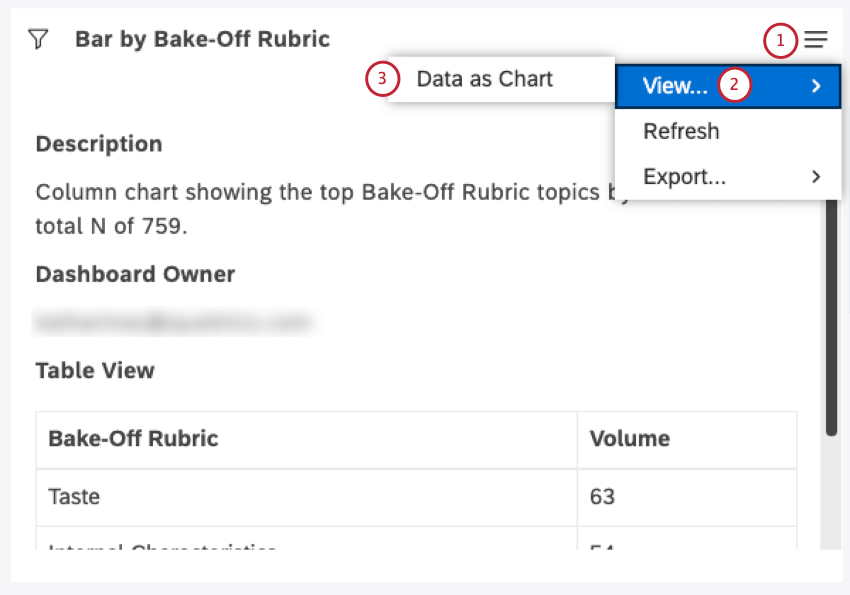Viewport: 850px width, 595px height.
Task: Click the funnel filter icon
Action: (38, 40)
